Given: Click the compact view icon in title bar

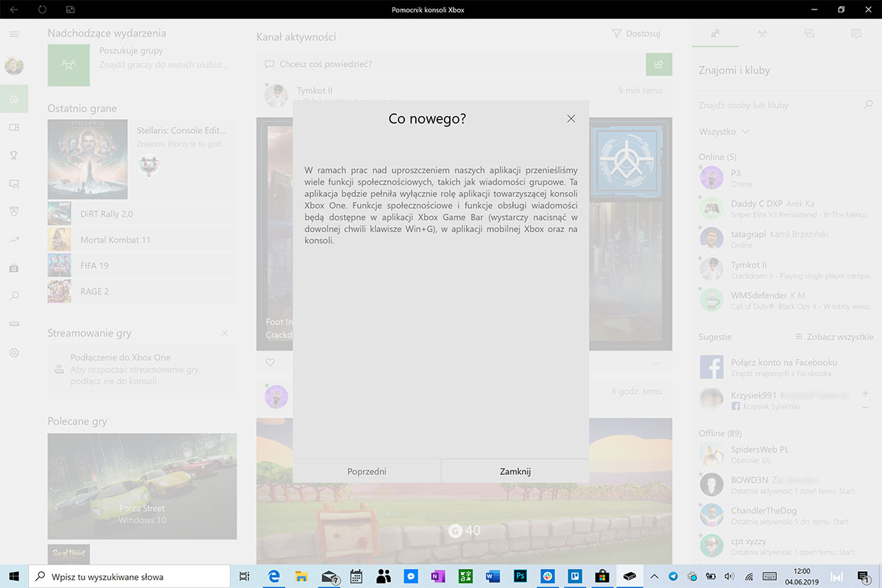Looking at the screenshot, I should [x=70, y=10].
